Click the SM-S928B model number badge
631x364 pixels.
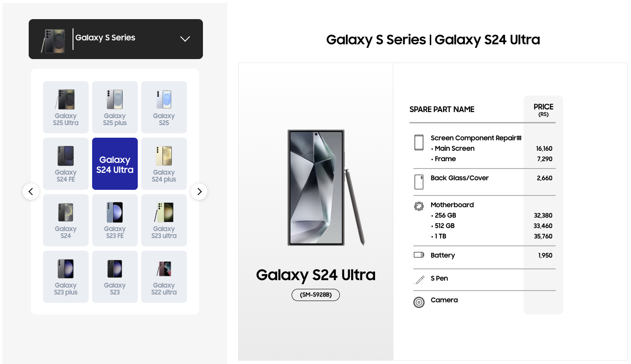[x=315, y=295]
